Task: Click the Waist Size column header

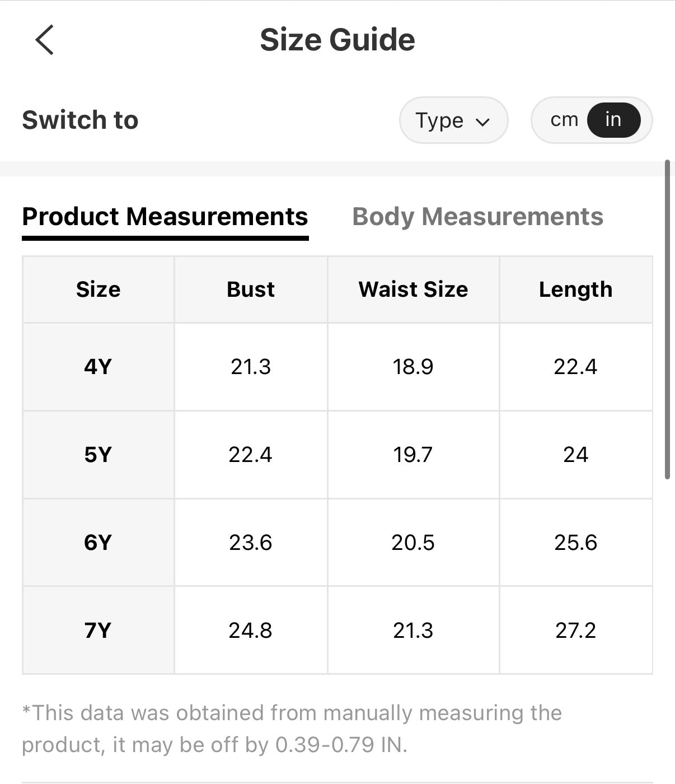Action: click(x=413, y=290)
